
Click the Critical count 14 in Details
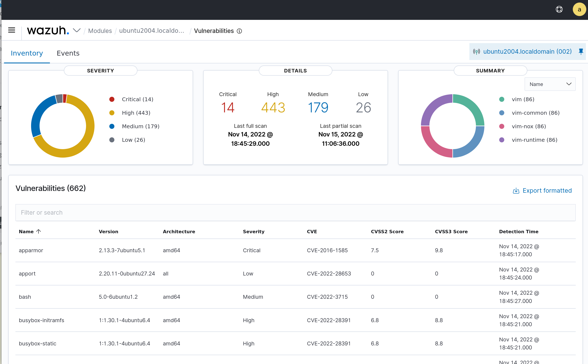(x=228, y=107)
